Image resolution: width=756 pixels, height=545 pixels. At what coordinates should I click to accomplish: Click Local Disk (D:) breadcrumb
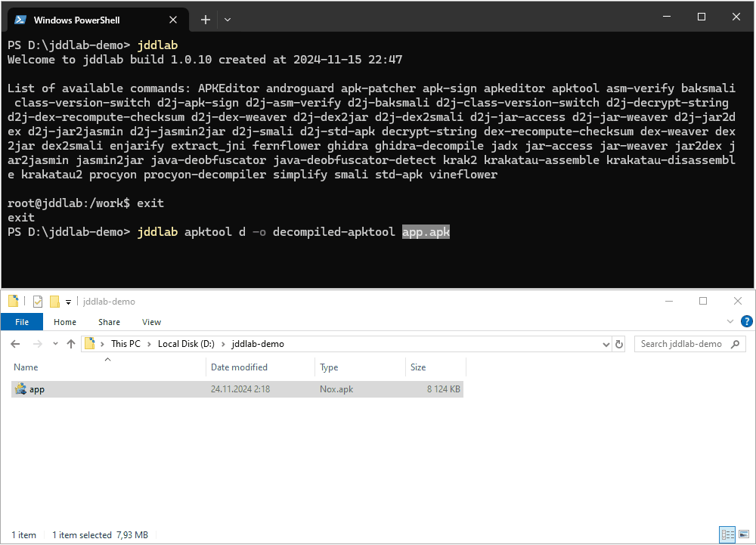(x=186, y=344)
